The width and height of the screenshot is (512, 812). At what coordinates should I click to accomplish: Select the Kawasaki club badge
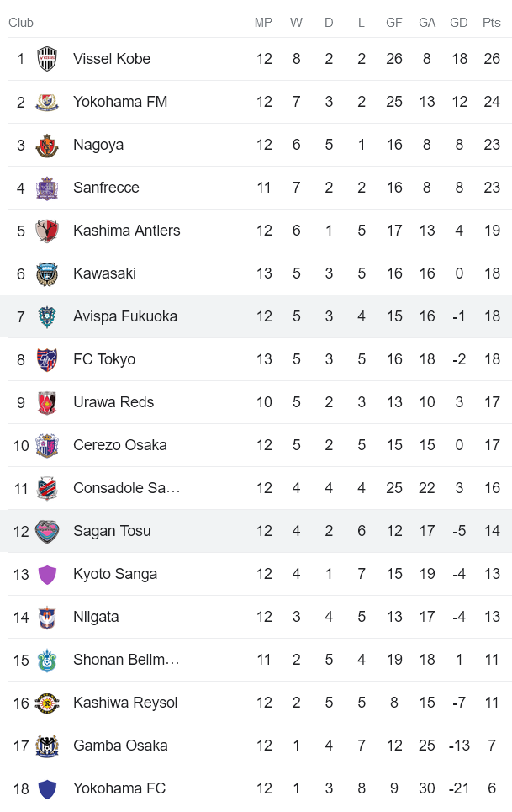click(47, 273)
